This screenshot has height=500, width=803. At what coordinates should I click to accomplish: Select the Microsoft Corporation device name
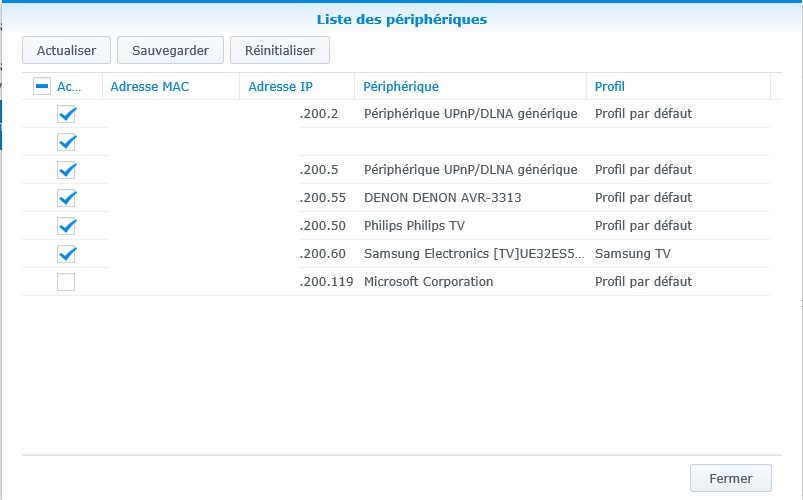point(428,282)
